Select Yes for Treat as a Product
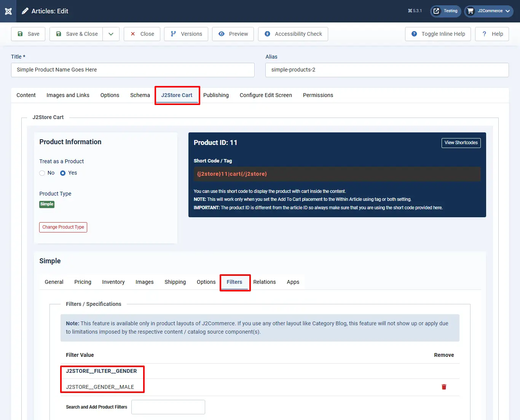The image size is (520, 420). tap(63, 173)
